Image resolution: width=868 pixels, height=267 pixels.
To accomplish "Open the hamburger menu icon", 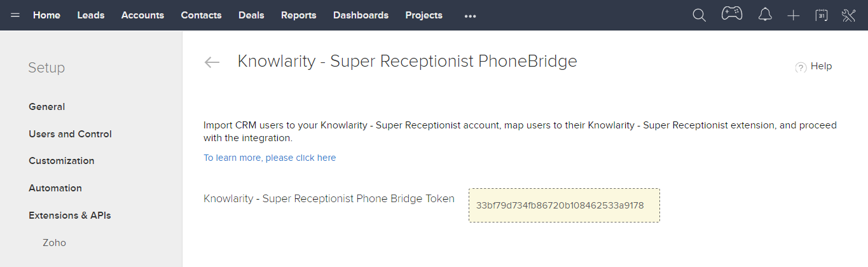I will (x=15, y=15).
